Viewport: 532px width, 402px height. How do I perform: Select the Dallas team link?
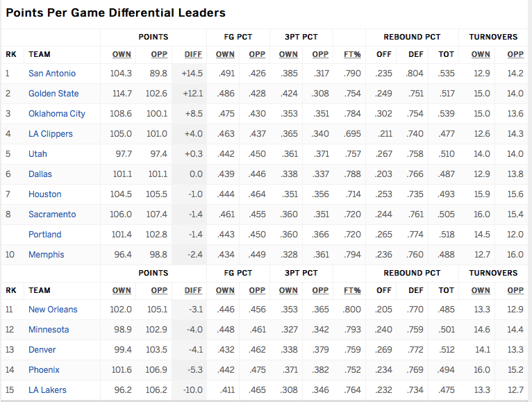[x=40, y=174]
